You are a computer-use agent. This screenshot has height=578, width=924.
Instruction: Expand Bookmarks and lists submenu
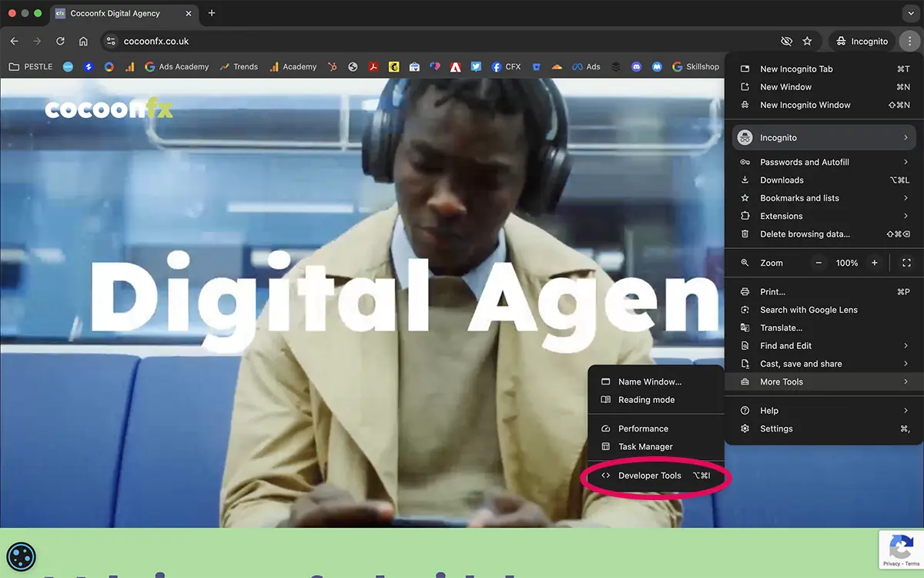click(798, 197)
